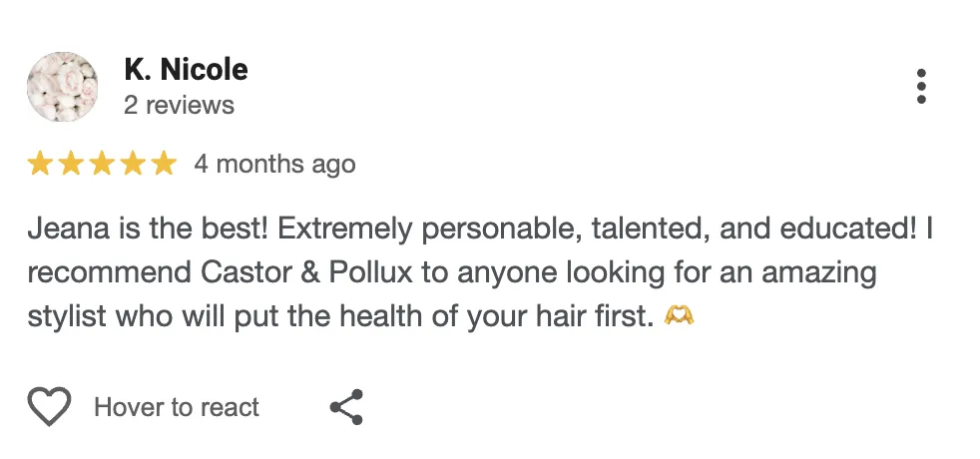Click the "Jeana is the best!" sentence
This screenshot has width=980, height=459.
[148, 229]
